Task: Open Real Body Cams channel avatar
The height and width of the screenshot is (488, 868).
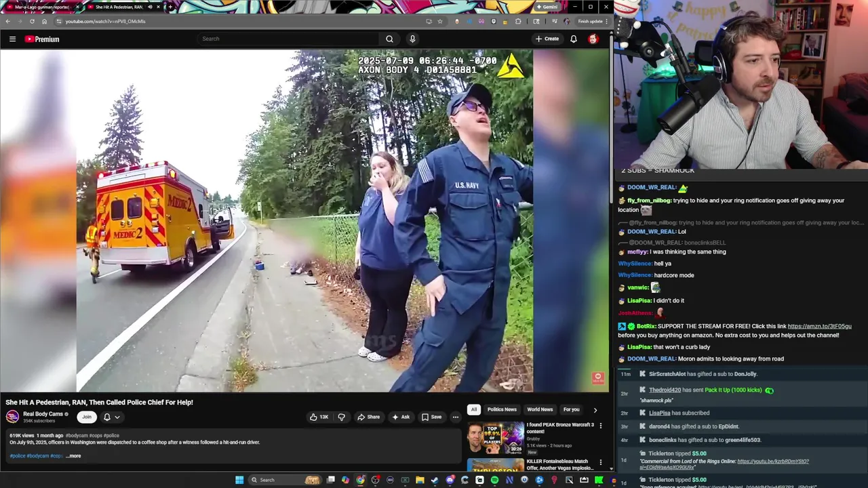Action: pos(12,417)
